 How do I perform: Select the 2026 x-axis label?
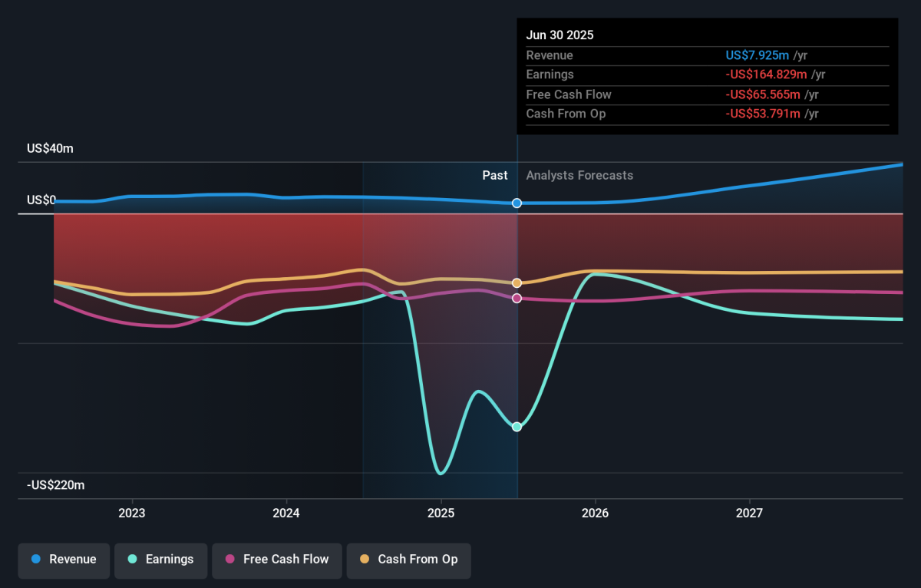[x=595, y=513]
